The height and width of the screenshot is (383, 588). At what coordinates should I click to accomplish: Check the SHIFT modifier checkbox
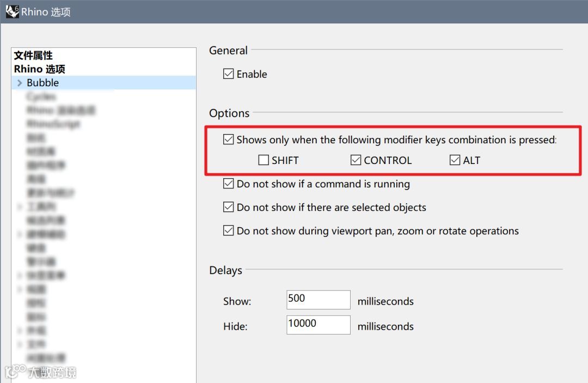coord(264,160)
